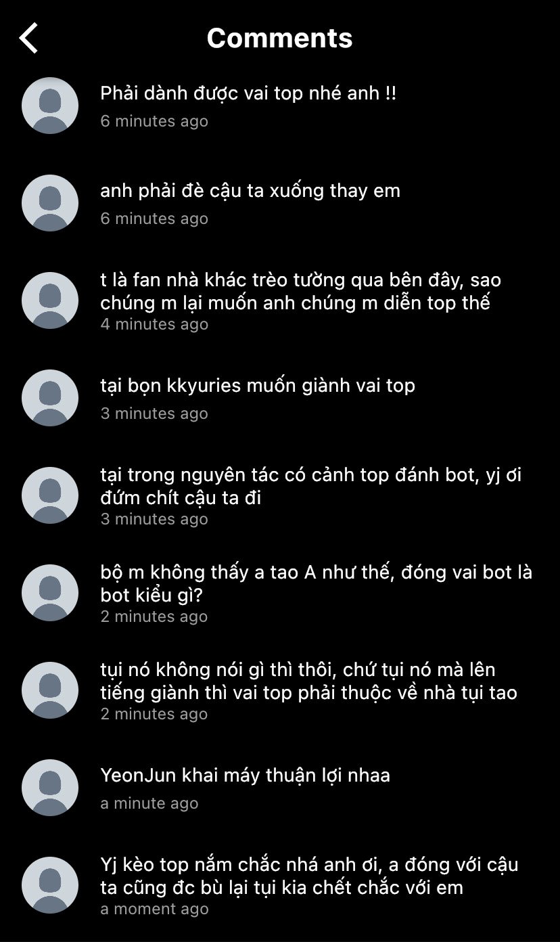560x942 pixels.
Task: Tap avatar beside 'bộ m không thấy' comment
Action: coord(50,593)
